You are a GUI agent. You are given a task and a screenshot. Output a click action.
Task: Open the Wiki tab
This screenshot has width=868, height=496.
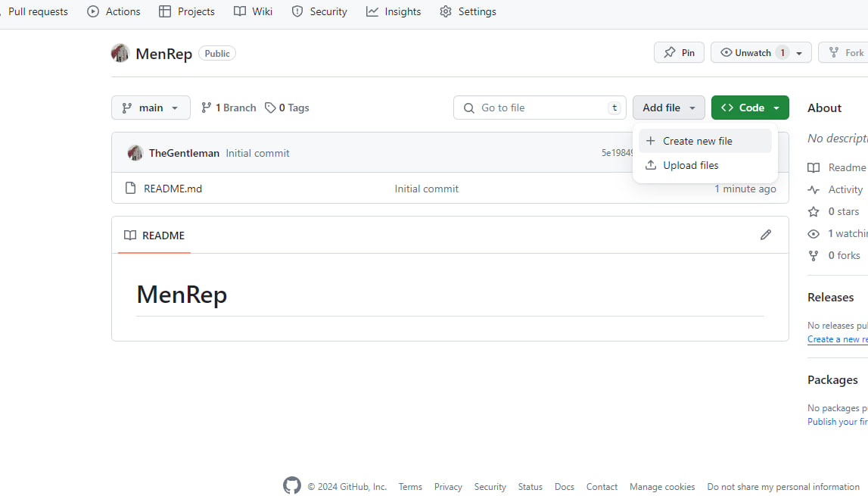[253, 11]
